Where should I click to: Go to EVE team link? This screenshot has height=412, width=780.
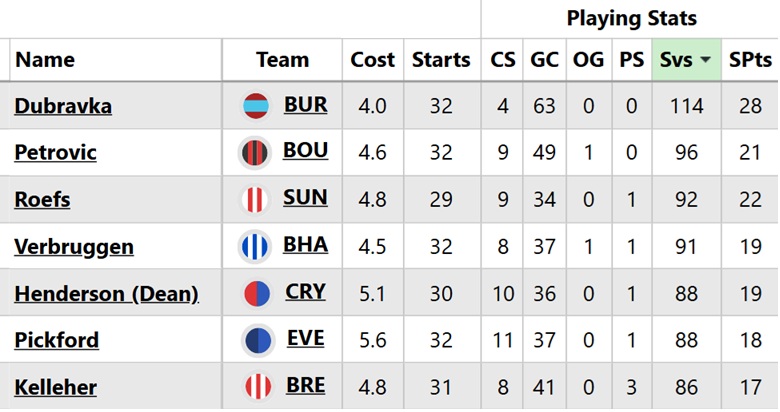pyautogui.click(x=305, y=338)
